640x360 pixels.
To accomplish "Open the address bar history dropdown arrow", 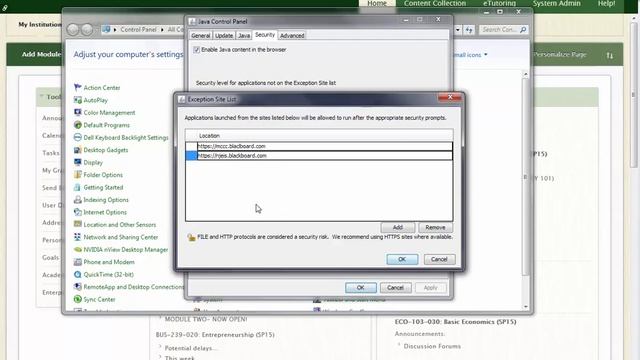I will 458,30.
